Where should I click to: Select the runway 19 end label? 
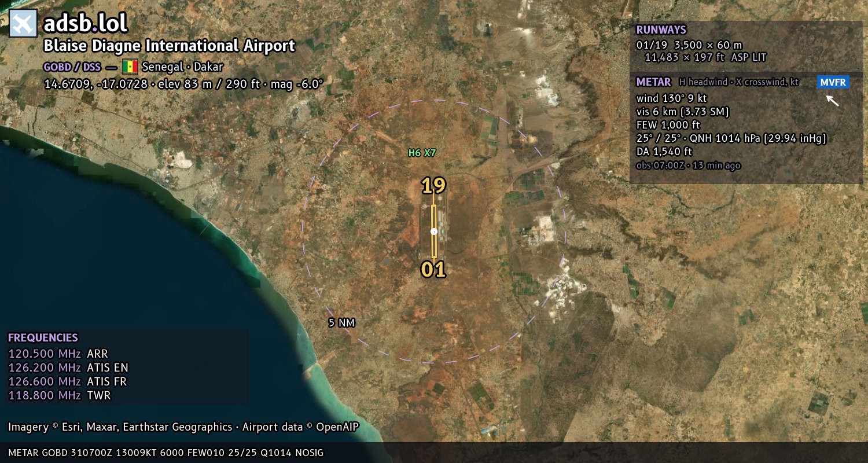tap(433, 186)
